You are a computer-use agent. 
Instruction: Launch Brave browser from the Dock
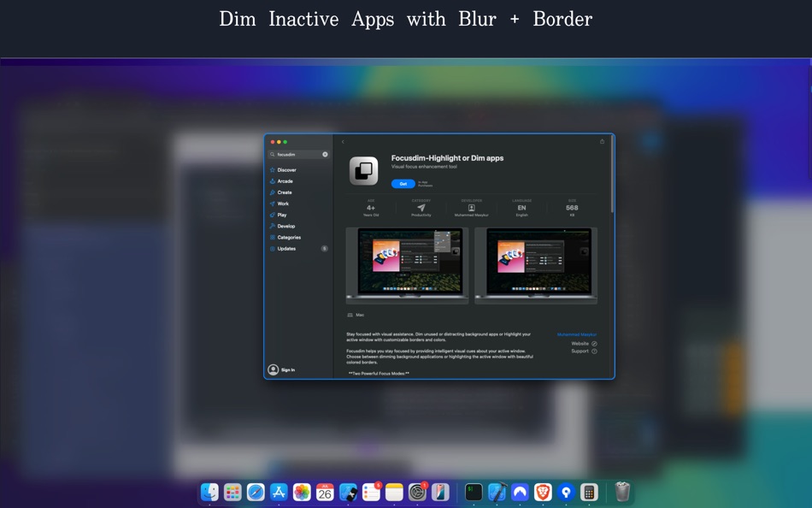coord(543,492)
